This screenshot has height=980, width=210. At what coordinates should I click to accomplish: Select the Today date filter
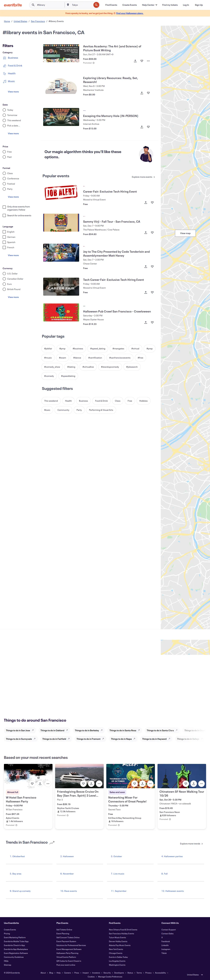(x=4, y=110)
